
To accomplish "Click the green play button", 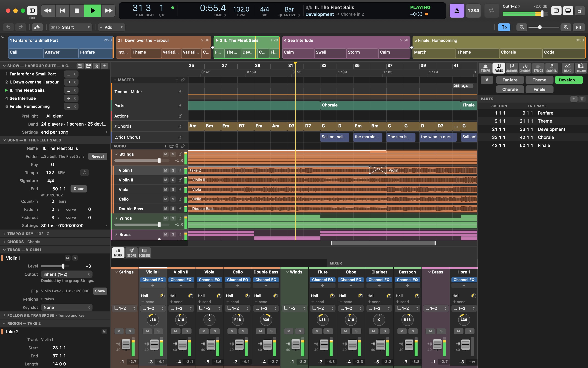I will pos(93,11).
